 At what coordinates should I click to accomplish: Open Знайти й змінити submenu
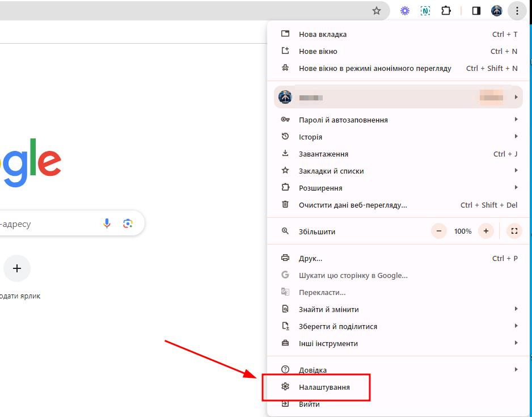399,309
